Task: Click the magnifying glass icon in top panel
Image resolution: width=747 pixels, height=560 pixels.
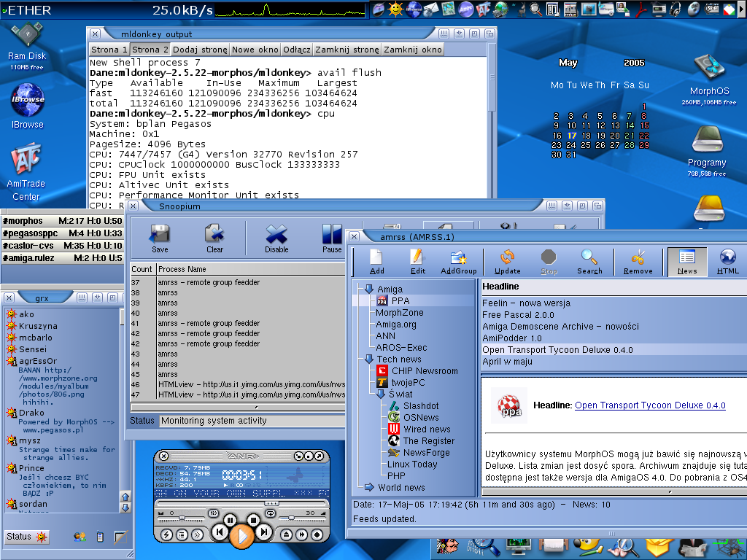Action: 536,9
